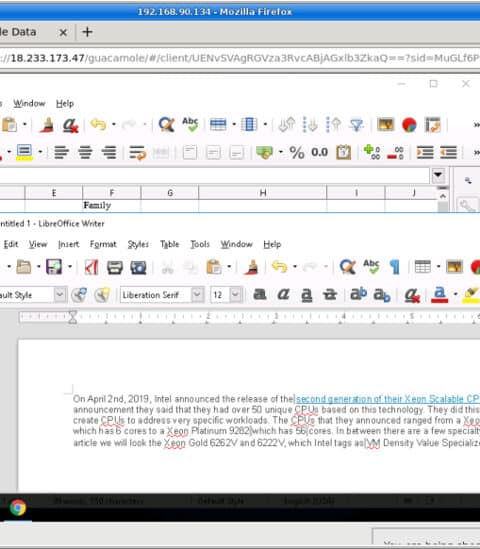This screenshot has height=549, width=480.
Task: Click Insert Columns icon in Calc toolbar
Action: coord(249,124)
